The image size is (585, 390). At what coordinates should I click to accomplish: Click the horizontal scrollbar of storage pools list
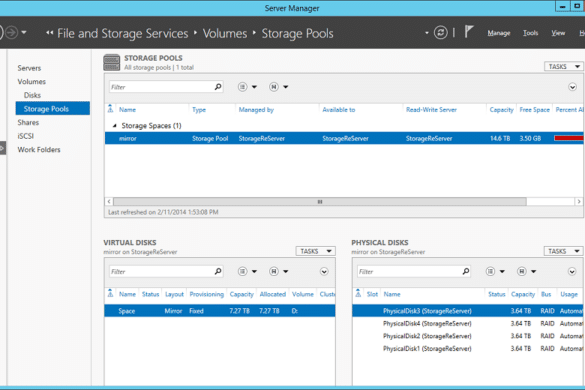coord(320,202)
